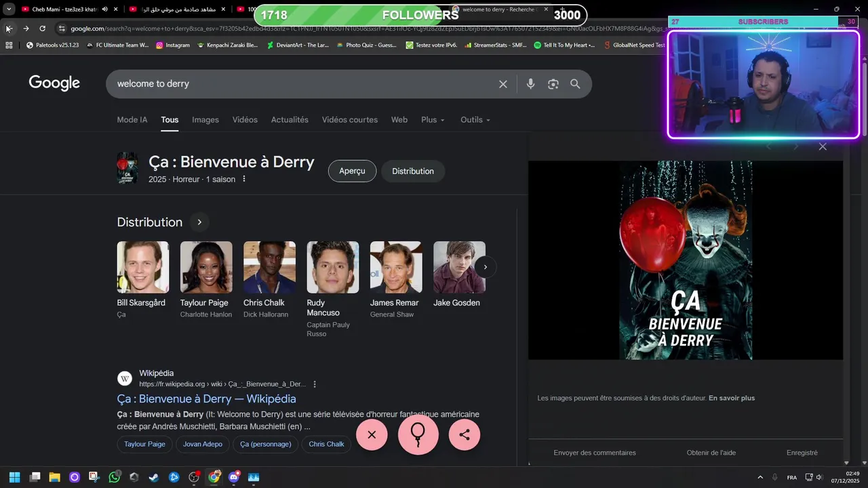Go forward with the browser arrow

coord(26,28)
